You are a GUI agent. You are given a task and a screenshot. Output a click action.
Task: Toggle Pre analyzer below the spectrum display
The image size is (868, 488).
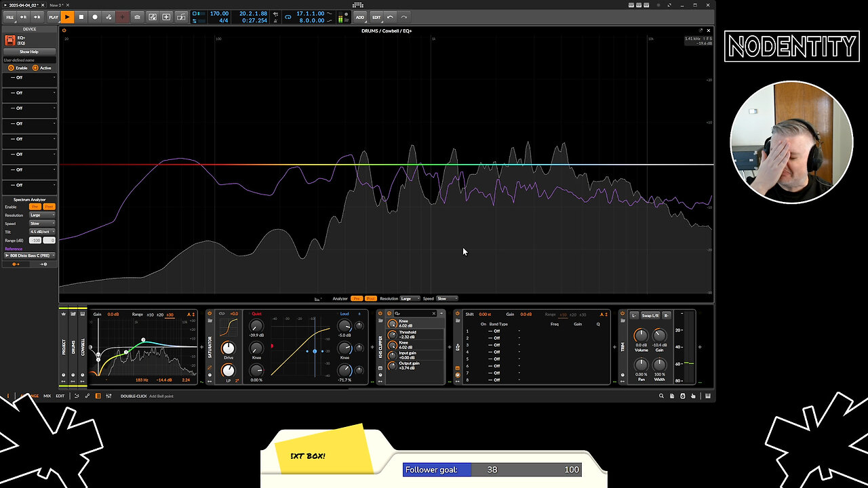356,298
